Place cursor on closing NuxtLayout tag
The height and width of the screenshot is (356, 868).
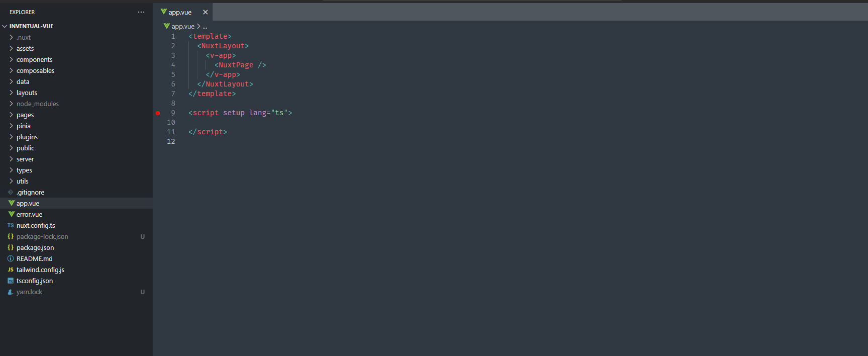coord(225,84)
